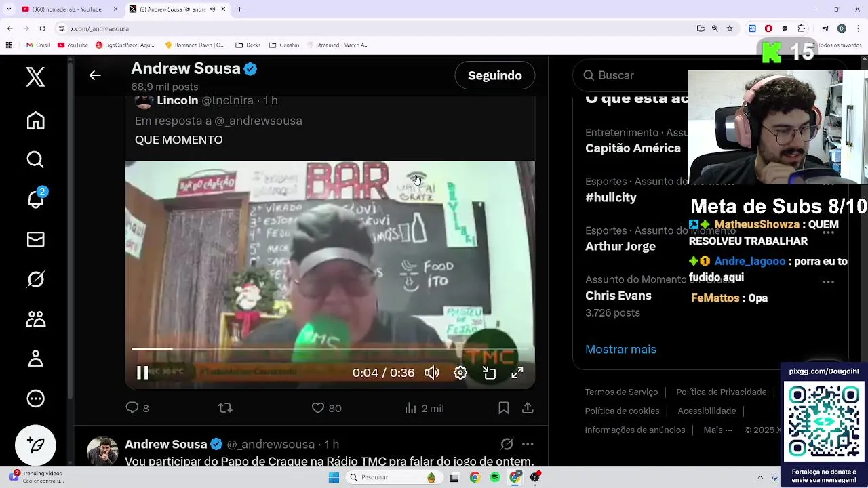The height and width of the screenshot is (488, 868).
Task: Open Spotify from the taskbar
Action: point(495,477)
